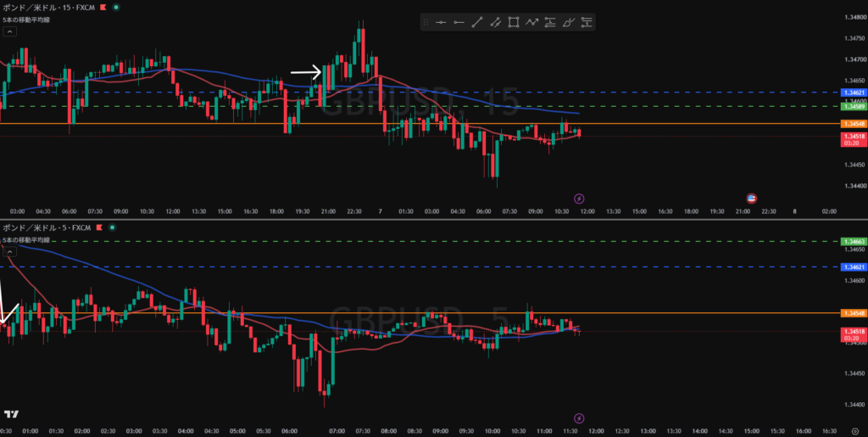Collapse the upper chart indicator legend
Image resolution: width=868 pixels, height=437 pixels.
9,31
